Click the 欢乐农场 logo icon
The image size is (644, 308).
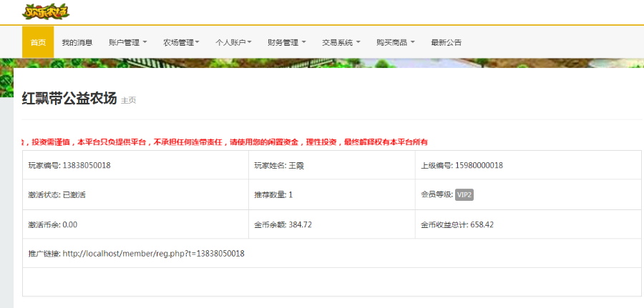46,11
